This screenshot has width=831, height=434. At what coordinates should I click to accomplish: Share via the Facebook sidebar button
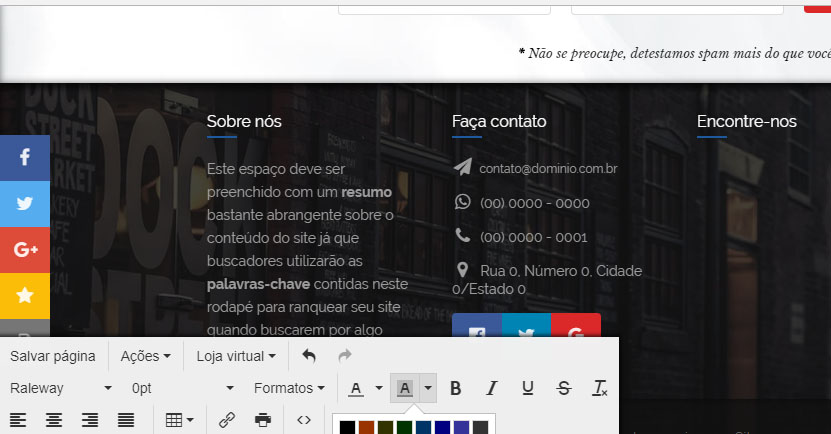tap(25, 158)
